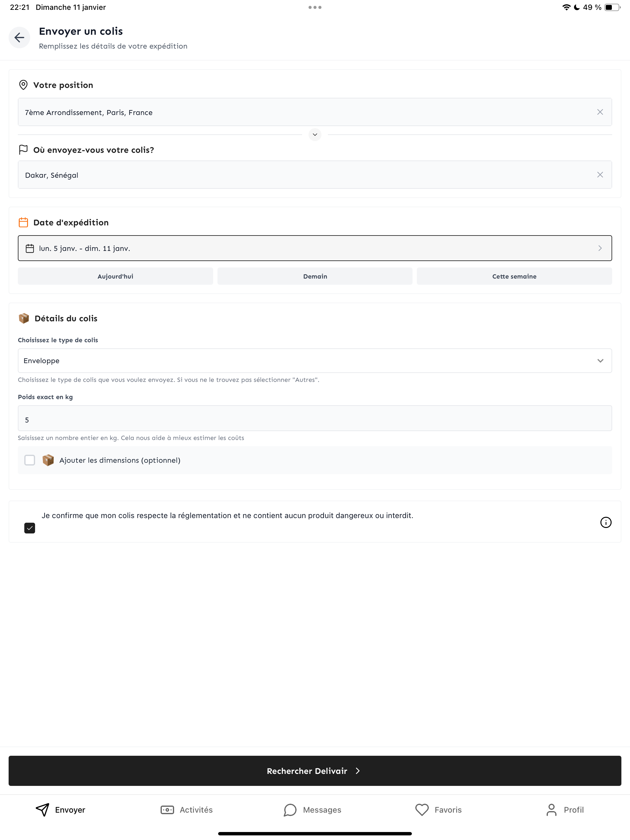Tap the Rechercher Delivair button
Viewport: 630px width, 840px height.
click(315, 771)
